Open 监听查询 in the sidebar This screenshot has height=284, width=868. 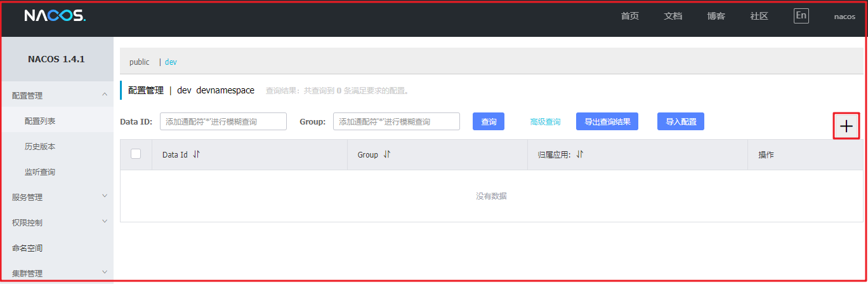[40, 172]
